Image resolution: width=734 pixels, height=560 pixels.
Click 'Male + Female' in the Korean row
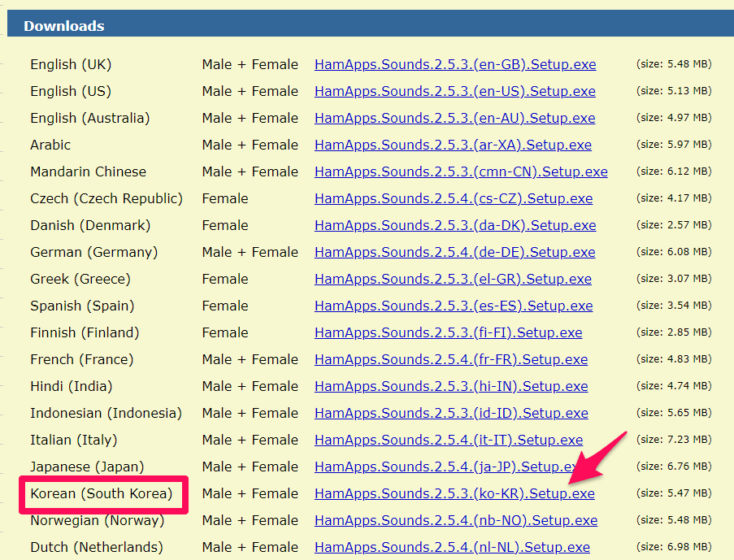pyautogui.click(x=250, y=493)
